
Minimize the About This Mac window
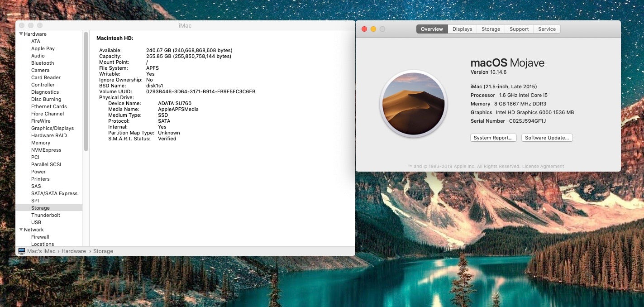tap(373, 29)
